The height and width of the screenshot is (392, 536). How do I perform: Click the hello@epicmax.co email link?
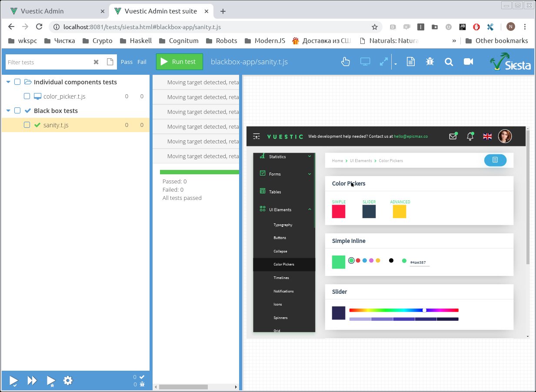tap(411, 136)
